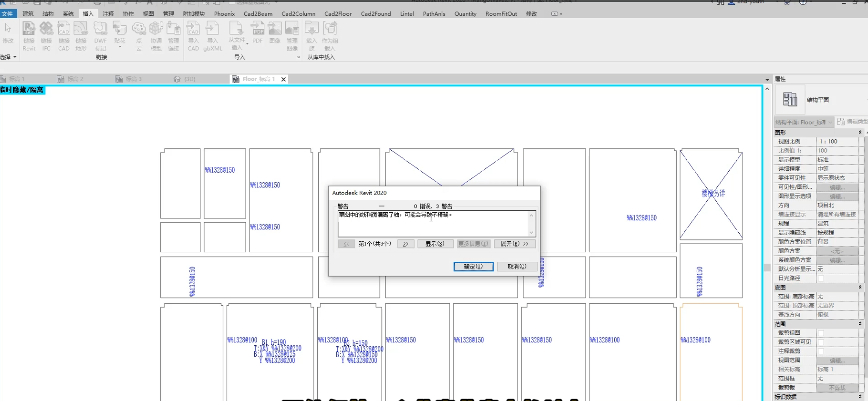The height and width of the screenshot is (401, 868).
Task: Click the 导入 gbXML icon
Action: [x=212, y=36]
